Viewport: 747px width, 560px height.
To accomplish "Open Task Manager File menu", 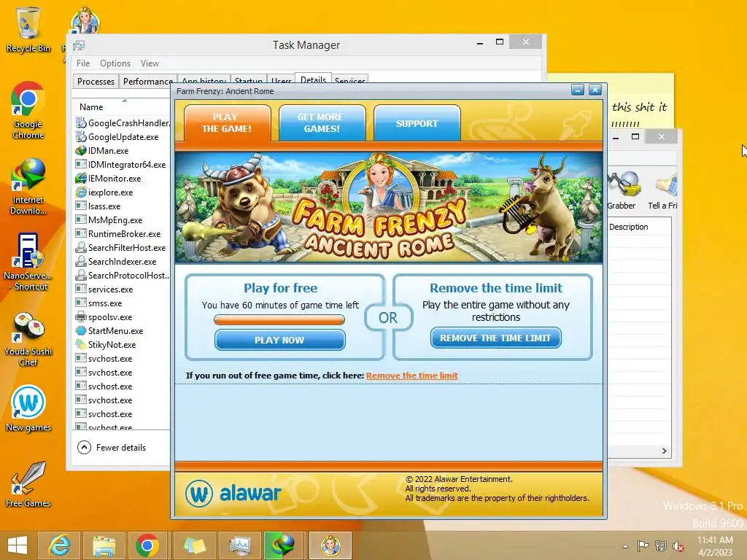I will (83, 63).
